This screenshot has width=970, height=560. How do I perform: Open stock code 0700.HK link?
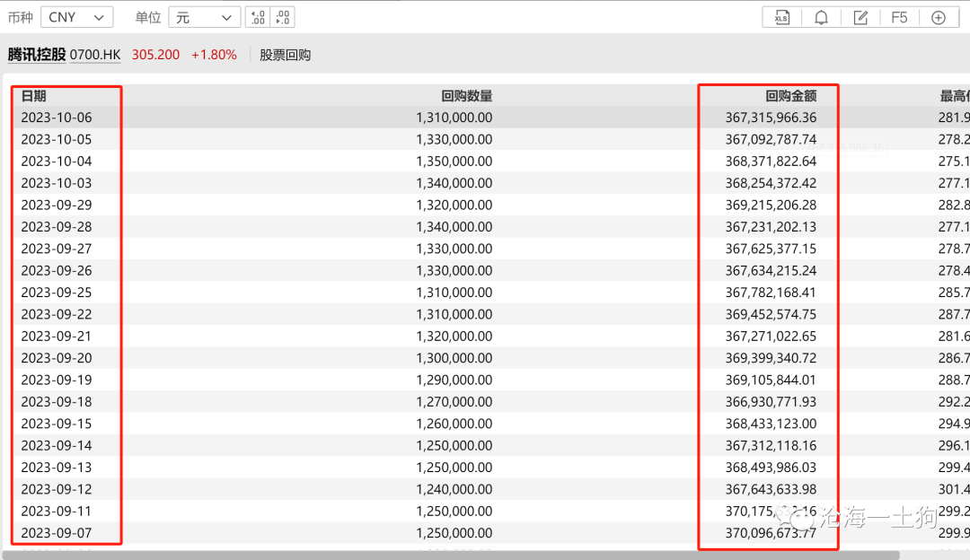[95, 55]
